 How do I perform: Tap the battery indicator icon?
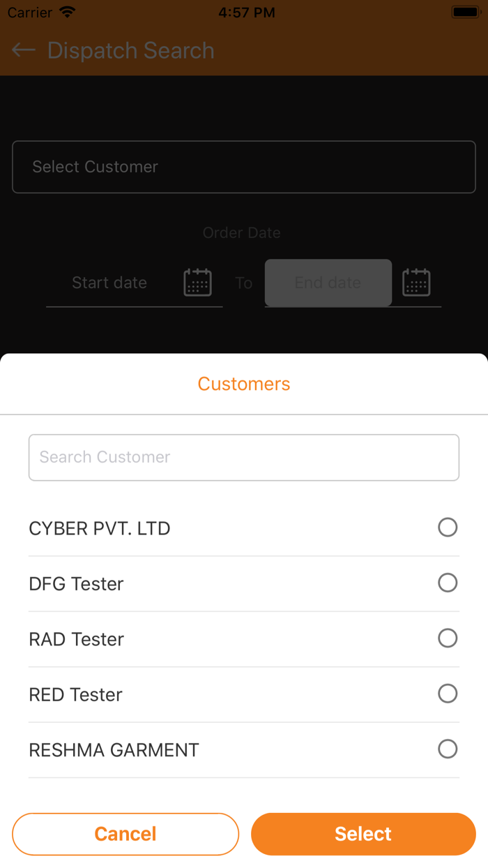click(464, 13)
